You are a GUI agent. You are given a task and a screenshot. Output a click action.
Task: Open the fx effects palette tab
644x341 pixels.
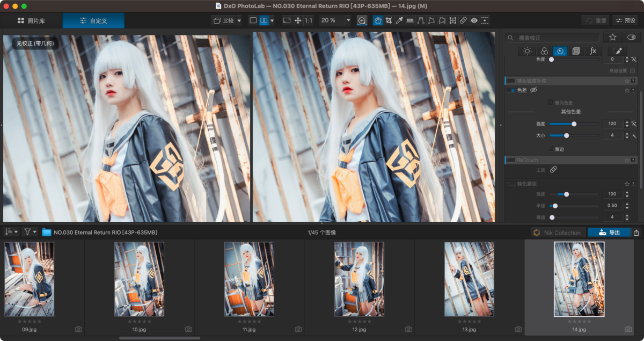592,51
